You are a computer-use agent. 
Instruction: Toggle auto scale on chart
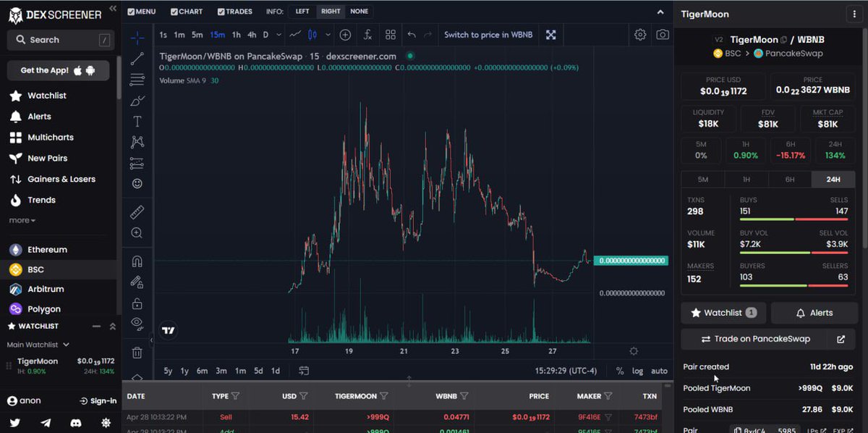[659, 371]
